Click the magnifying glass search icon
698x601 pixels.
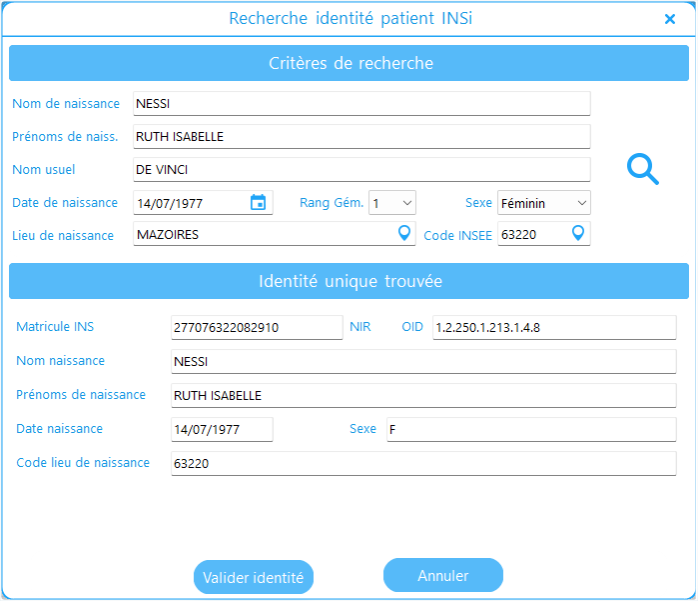point(642,169)
